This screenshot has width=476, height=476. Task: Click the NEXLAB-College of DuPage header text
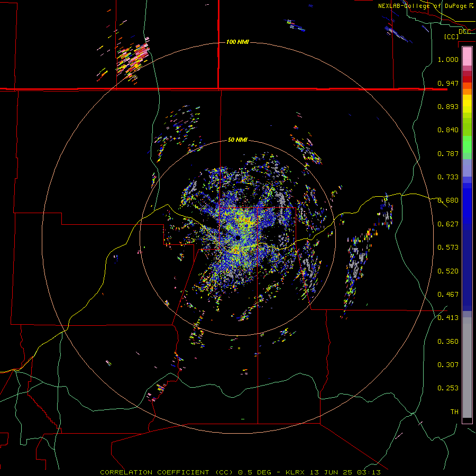[423, 6]
